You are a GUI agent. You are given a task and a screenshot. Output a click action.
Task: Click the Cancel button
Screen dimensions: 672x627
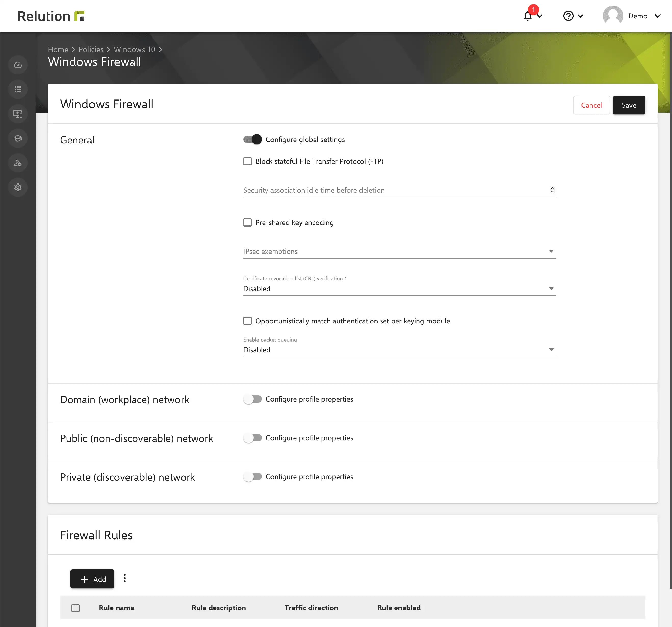(591, 105)
